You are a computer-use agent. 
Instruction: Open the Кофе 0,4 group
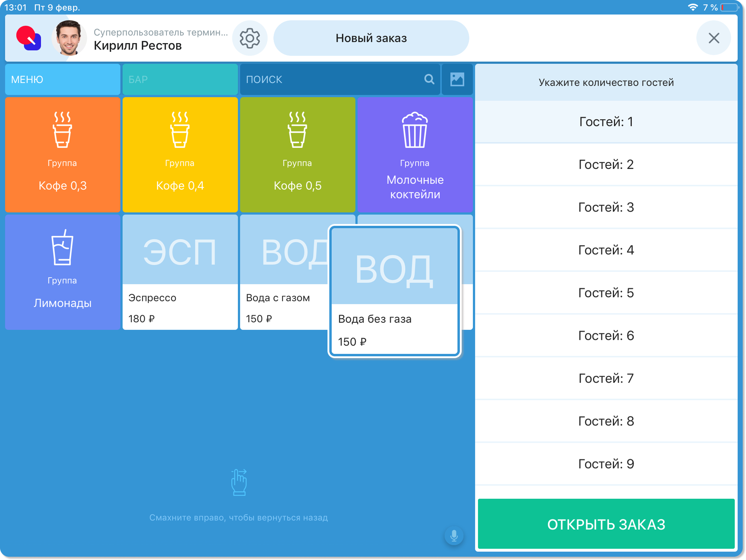[180, 154]
